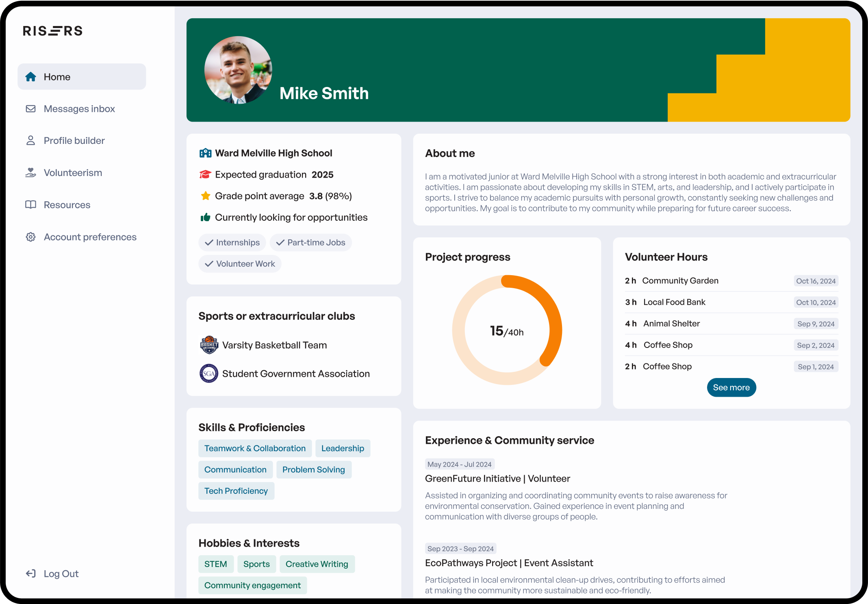Expand the Hobbies & Interests section
The image size is (868, 604).
pyautogui.click(x=249, y=543)
